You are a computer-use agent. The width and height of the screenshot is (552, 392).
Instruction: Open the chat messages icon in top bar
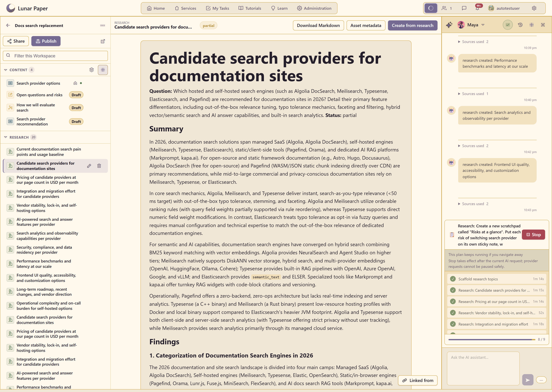point(464,8)
